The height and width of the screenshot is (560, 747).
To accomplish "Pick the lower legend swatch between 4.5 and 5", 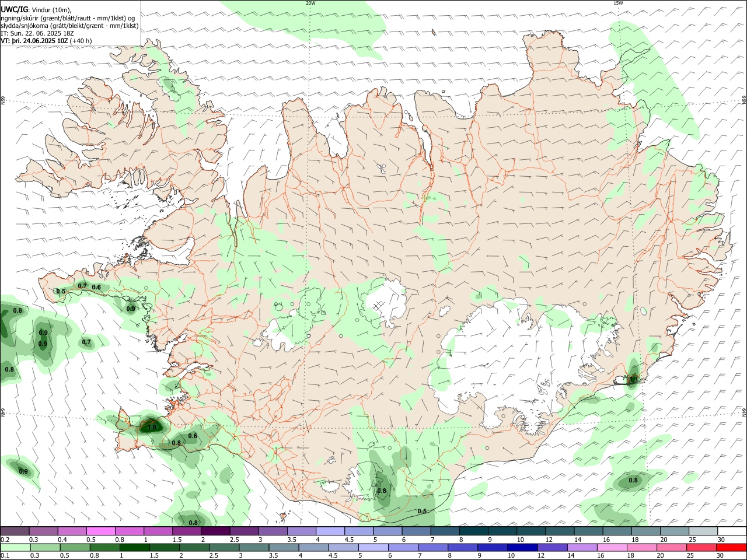I will (x=344, y=548).
